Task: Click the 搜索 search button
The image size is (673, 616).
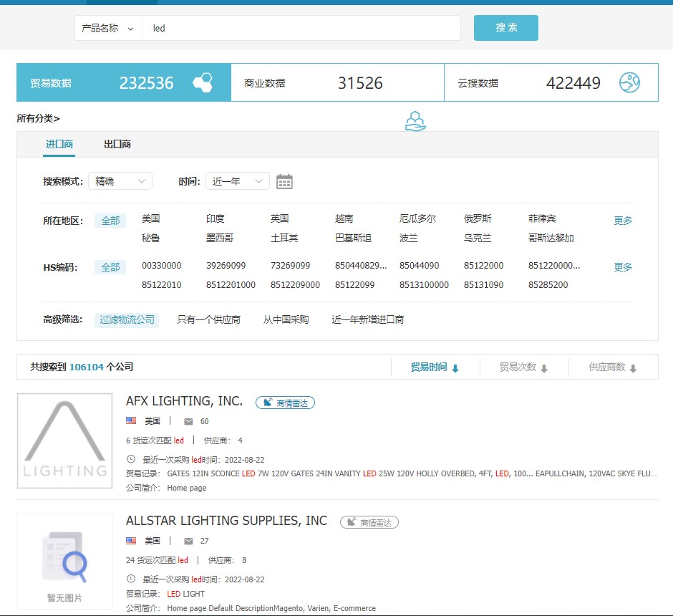Action: pos(506,28)
